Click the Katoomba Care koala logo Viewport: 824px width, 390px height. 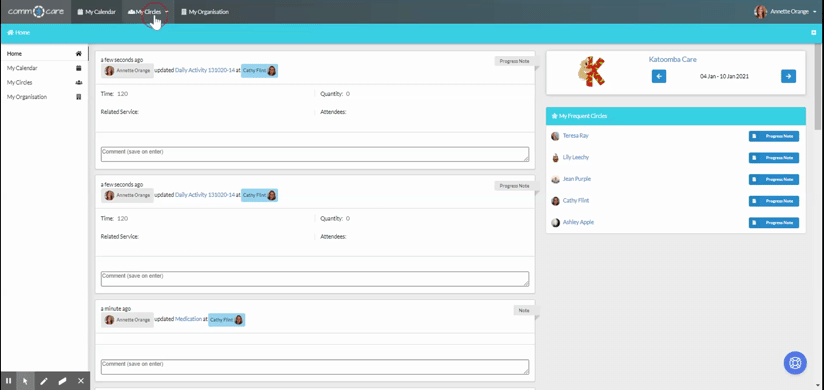(591, 72)
